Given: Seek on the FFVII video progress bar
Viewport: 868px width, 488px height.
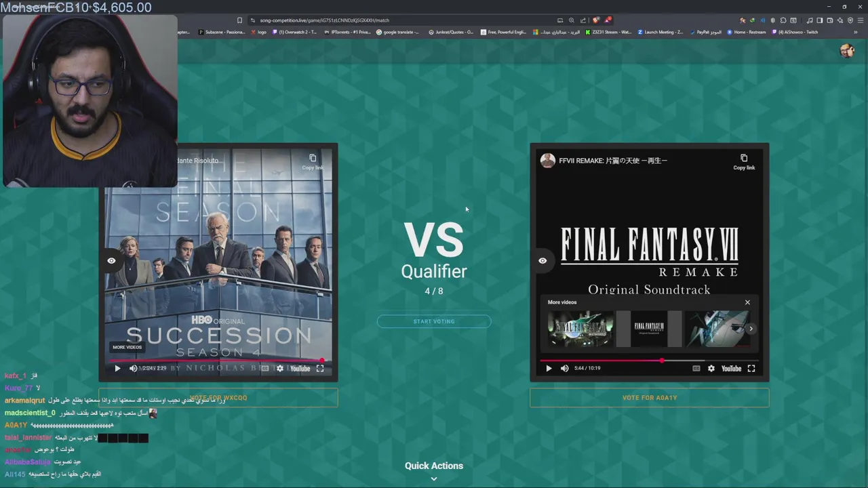Looking at the screenshot, I should (649, 361).
